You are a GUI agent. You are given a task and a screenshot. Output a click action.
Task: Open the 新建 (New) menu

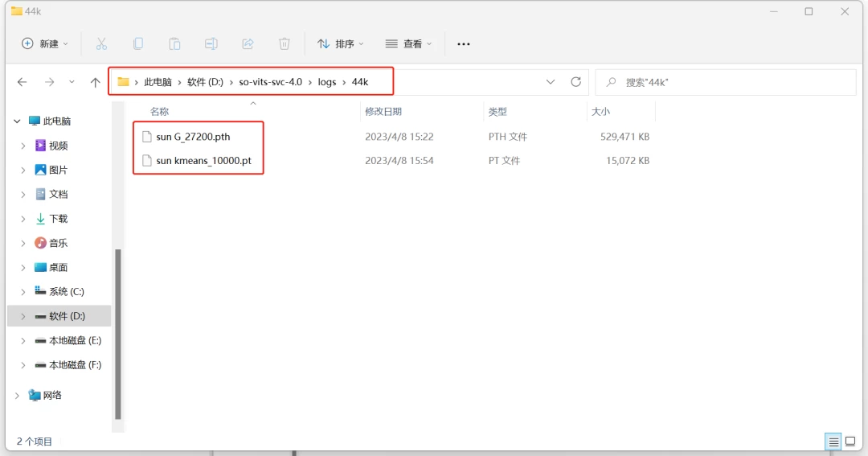(x=45, y=43)
